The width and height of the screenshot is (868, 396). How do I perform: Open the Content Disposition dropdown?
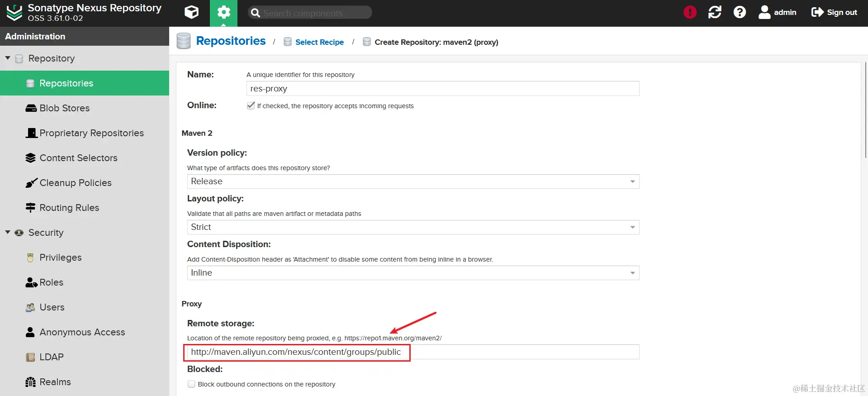coord(632,273)
